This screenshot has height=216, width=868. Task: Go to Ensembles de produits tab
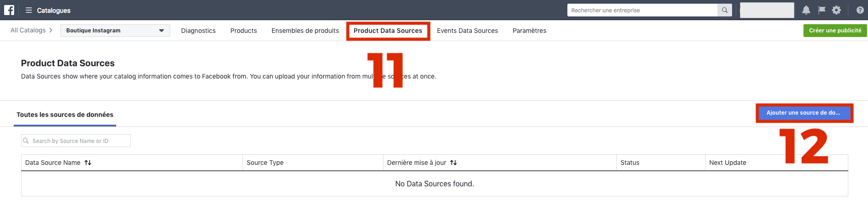(305, 31)
